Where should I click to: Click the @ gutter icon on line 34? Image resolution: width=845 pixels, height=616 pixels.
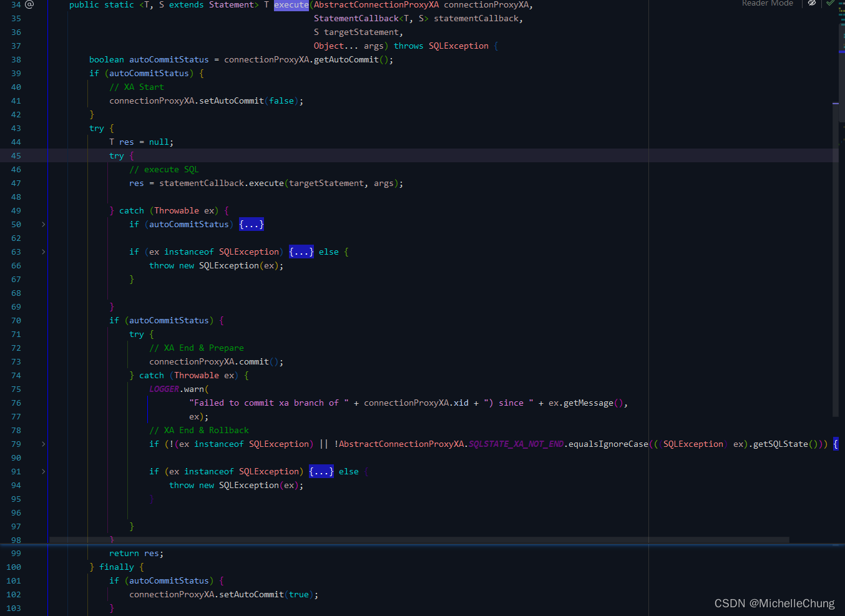pyautogui.click(x=29, y=4)
